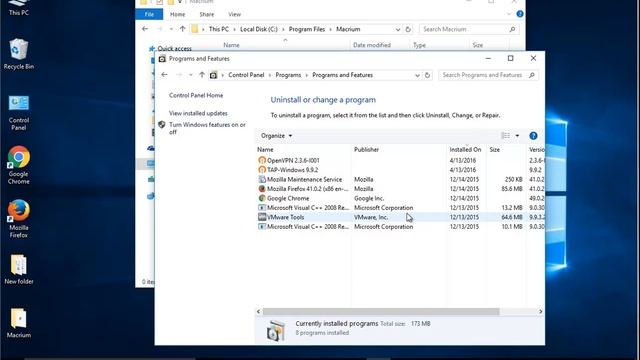This screenshot has width=640, height=360.
Task: Click the Mozilla Maintenance Service icon
Action: point(262,179)
